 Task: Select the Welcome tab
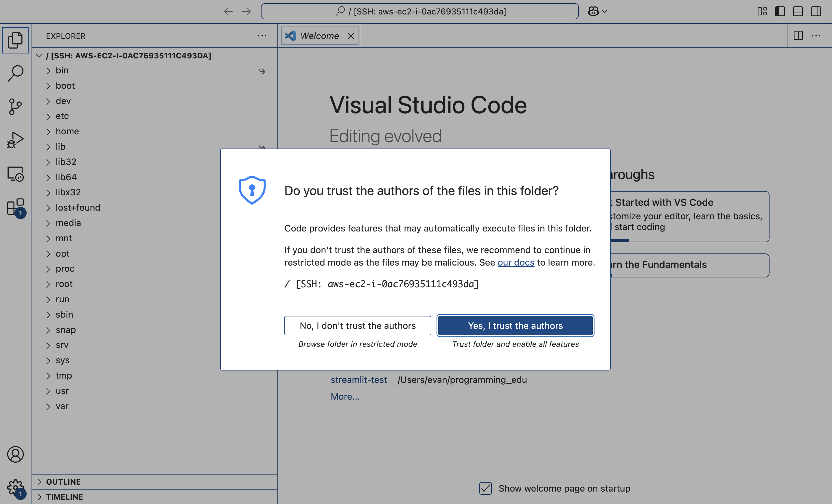tap(319, 36)
